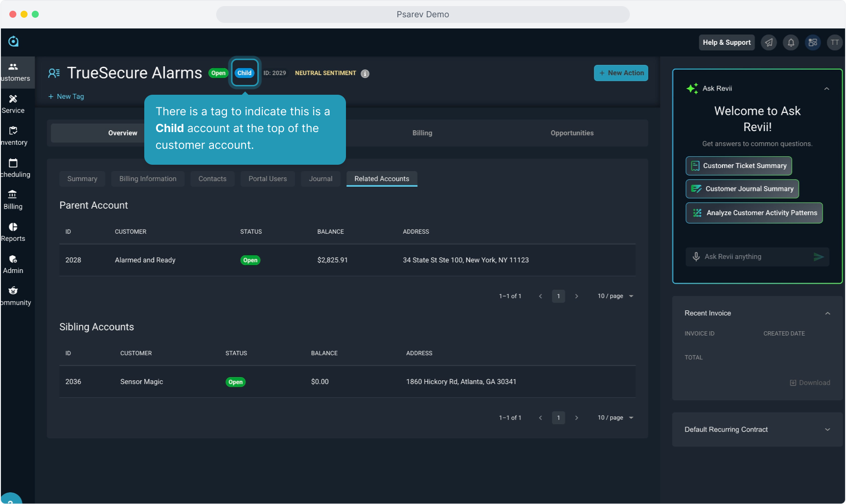Open the Admin section icon
The height and width of the screenshot is (504, 846).
click(x=13, y=264)
